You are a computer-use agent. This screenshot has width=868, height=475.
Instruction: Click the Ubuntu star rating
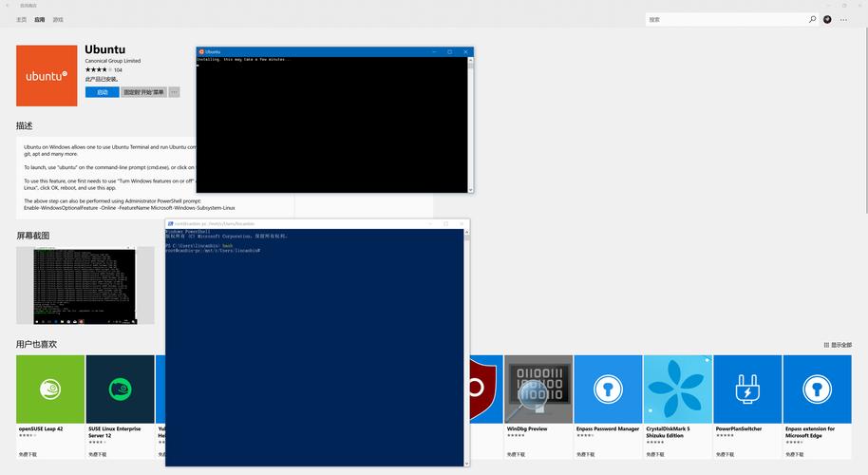point(99,69)
